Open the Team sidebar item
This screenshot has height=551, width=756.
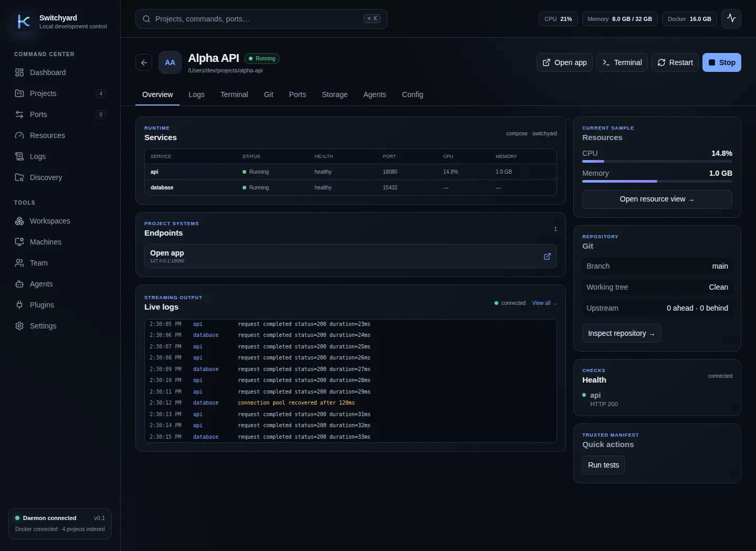[60, 263]
